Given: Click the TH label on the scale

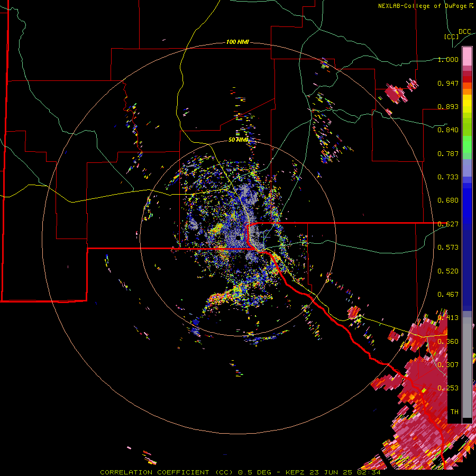Looking at the screenshot, I should click(x=454, y=412).
